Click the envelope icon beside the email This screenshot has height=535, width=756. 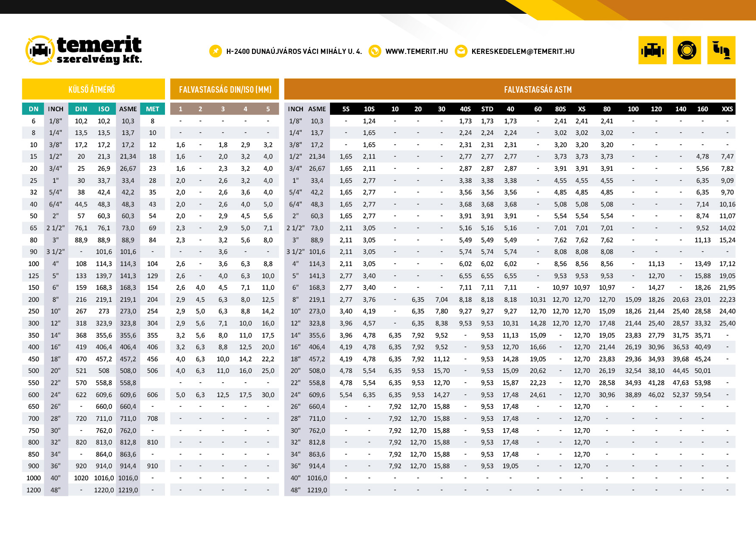[x=461, y=51]
